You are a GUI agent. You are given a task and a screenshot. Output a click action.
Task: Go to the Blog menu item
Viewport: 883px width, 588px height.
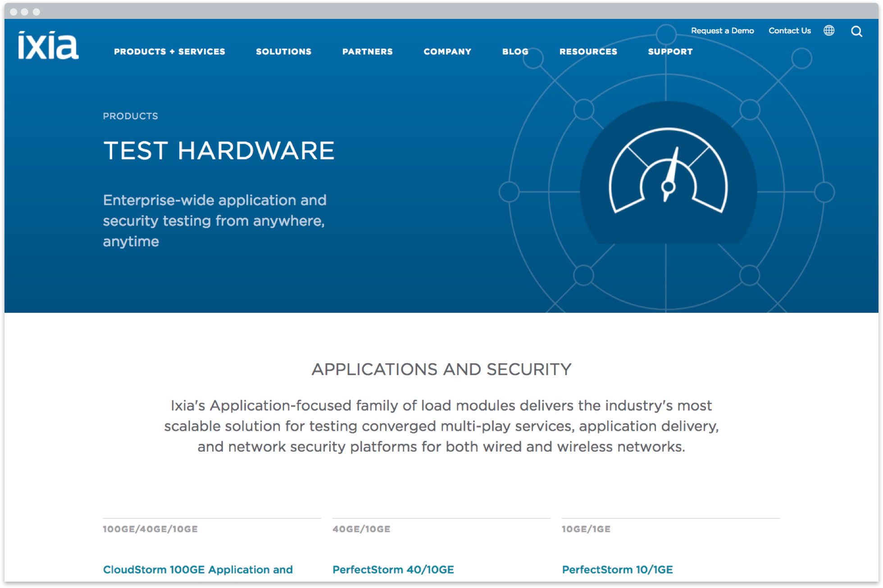point(515,51)
